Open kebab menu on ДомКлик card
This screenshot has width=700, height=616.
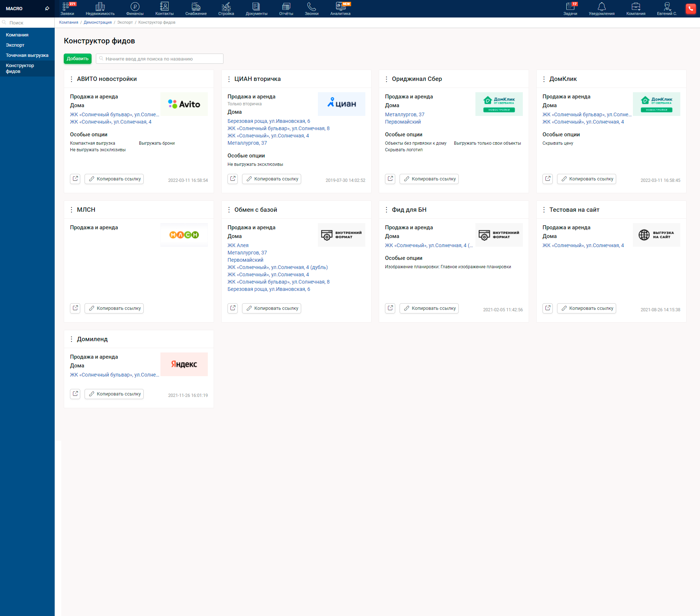click(544, 79)
